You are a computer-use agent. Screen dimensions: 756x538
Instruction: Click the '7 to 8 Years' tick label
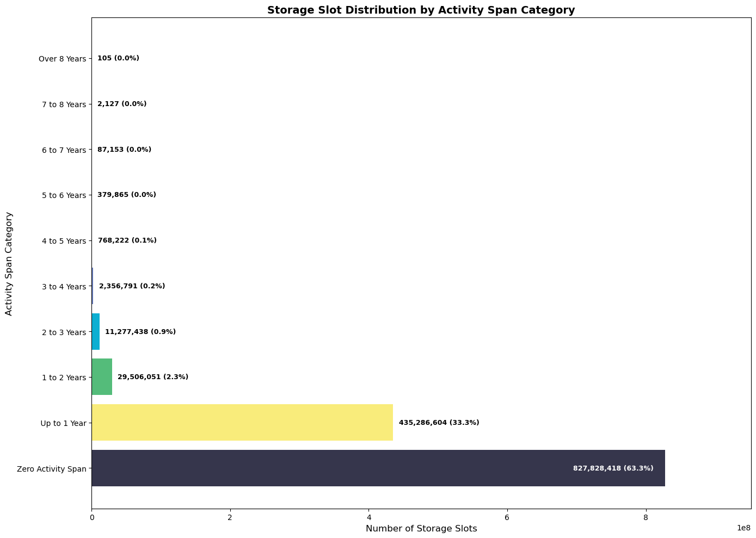click(64, 104)
